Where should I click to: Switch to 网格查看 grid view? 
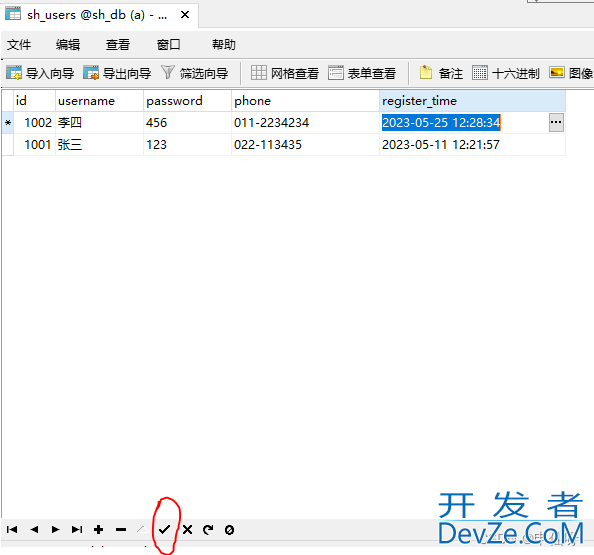coord(285,73)
